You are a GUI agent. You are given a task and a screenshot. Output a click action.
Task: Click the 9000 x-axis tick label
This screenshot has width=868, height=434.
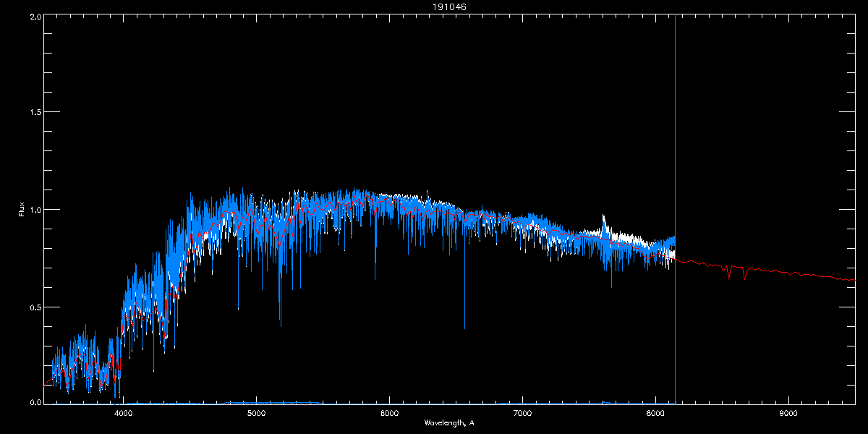(x=788, y=414)
